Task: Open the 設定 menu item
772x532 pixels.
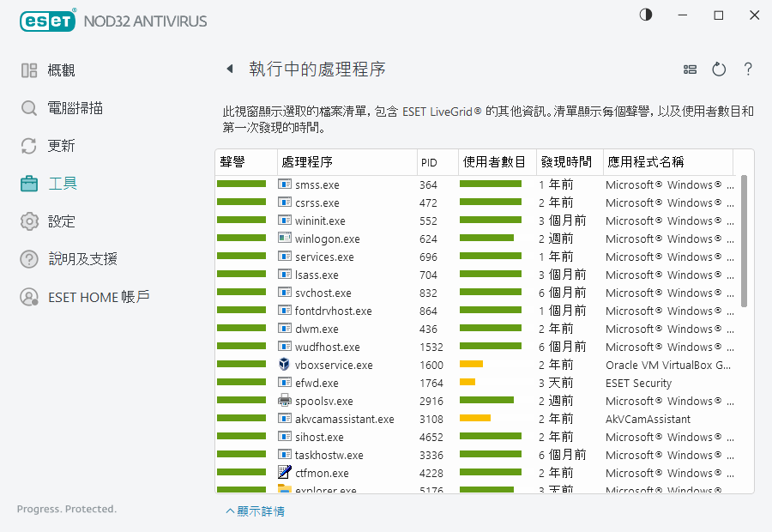Action: [x=61, y=221]
